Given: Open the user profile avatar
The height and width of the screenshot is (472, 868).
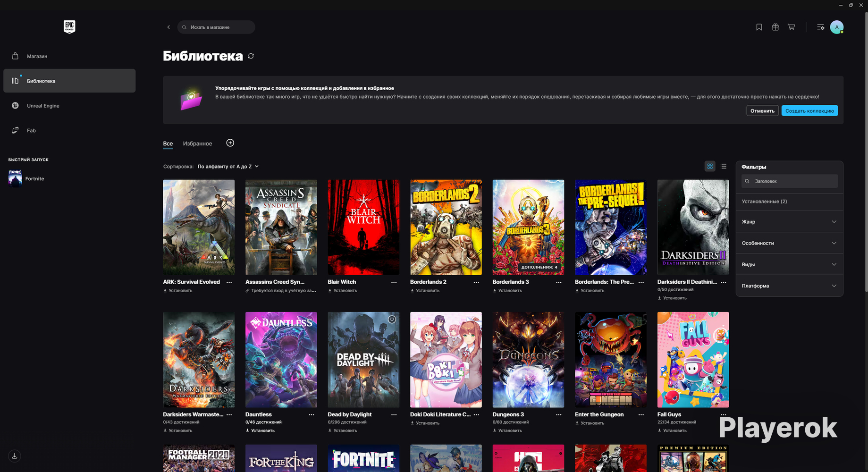Looking at the screenshot, I should [837, 27].
